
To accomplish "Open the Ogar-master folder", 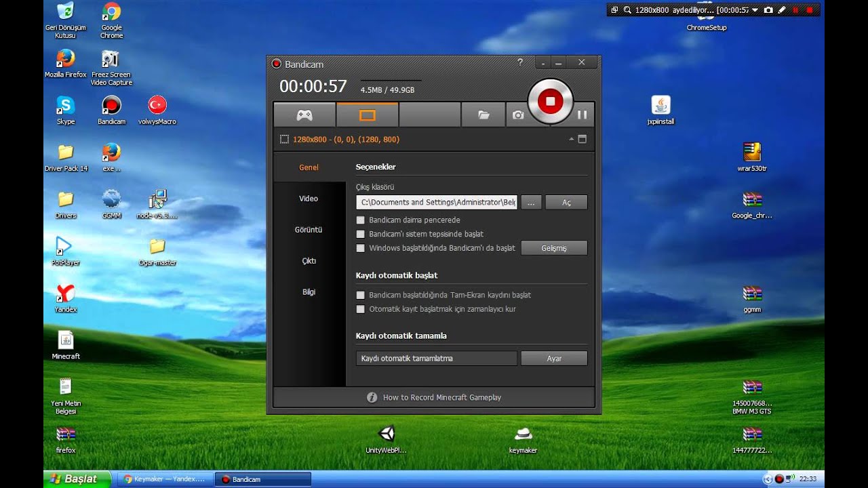I will pyautogui.click(x=157, y=251).
